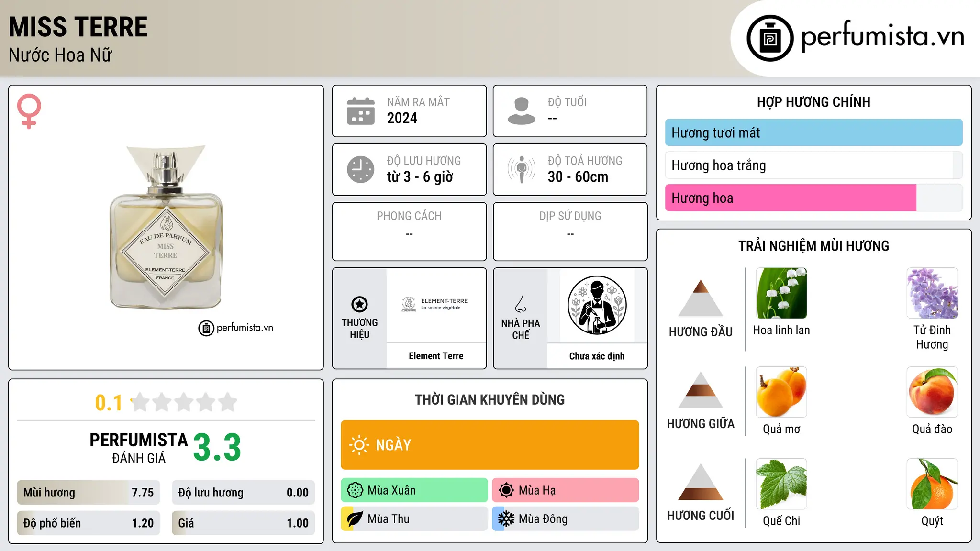Click the sun icon for Mùa Hạ

point(506,490)
